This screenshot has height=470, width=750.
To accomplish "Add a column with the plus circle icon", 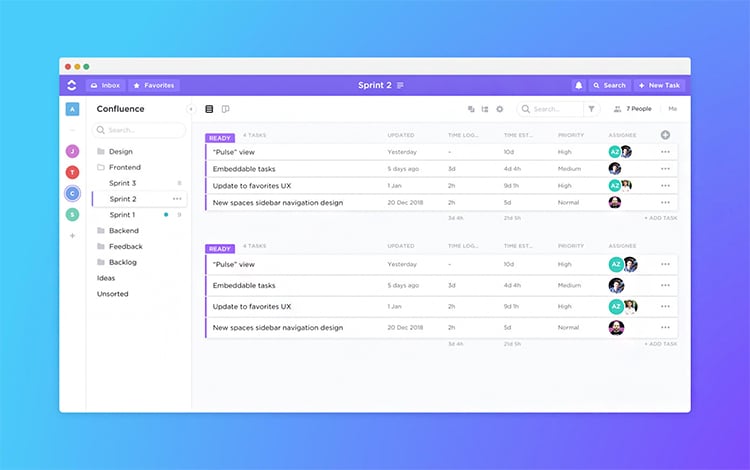I will 665,135.
